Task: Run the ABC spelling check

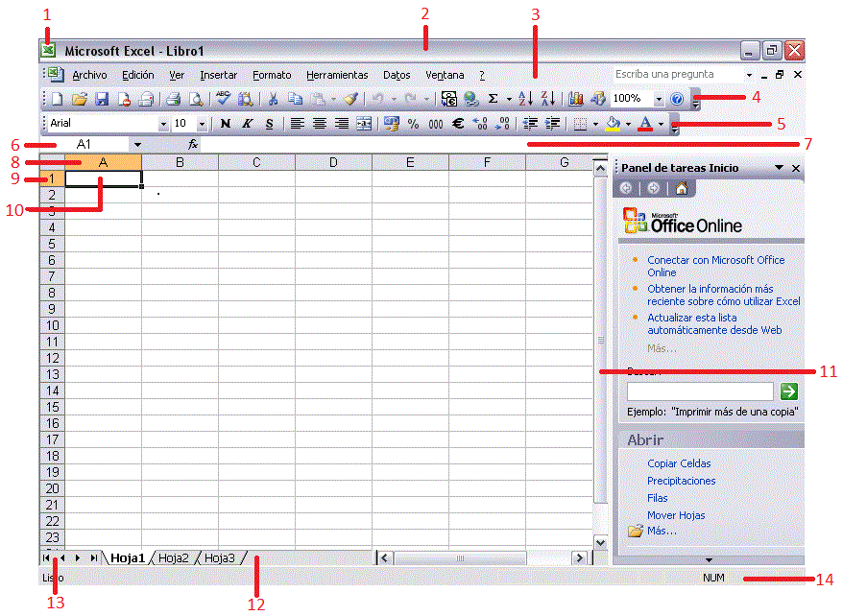Action: click(x=223, y=98)
